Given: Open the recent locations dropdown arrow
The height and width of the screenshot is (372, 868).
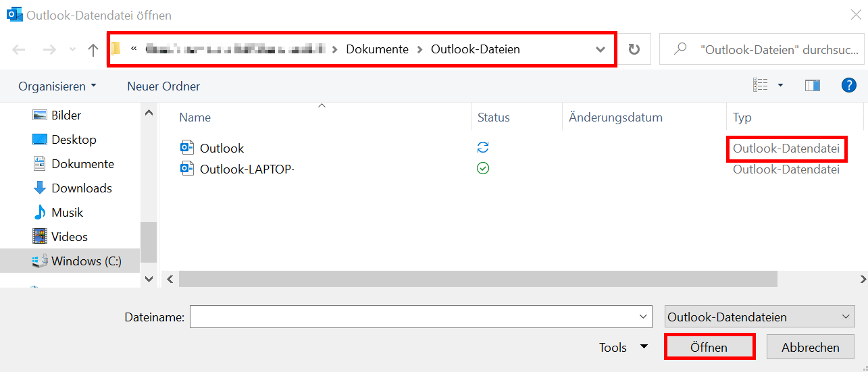Looking at the screenshot, I should 72,50.
